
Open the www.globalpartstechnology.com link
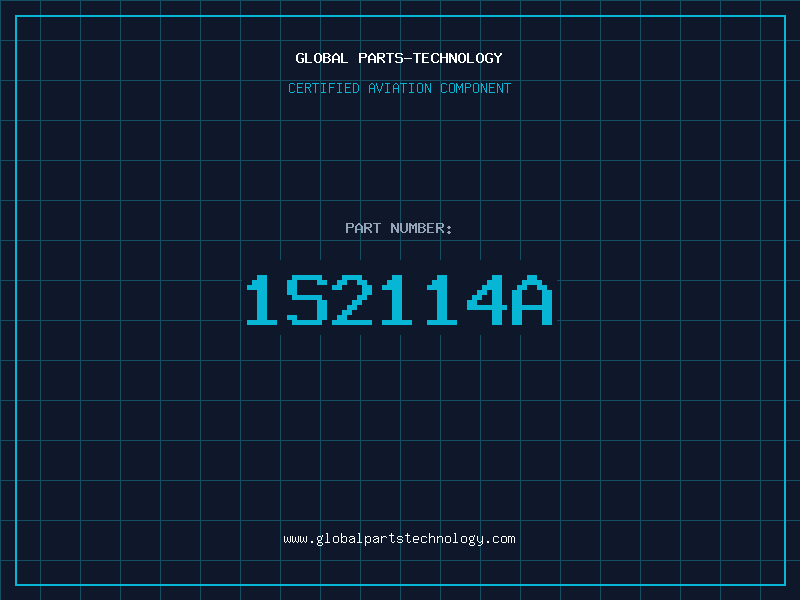[x=399, y=539]
